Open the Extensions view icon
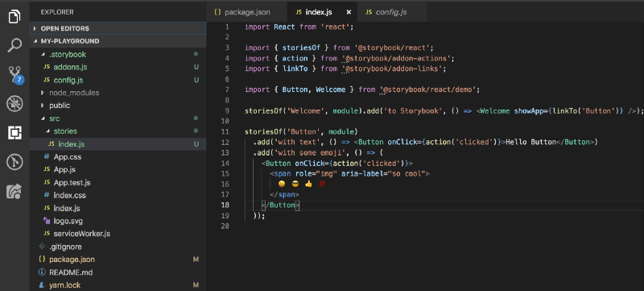Viewport: 644px width, 291px height. tap(14, 133)
